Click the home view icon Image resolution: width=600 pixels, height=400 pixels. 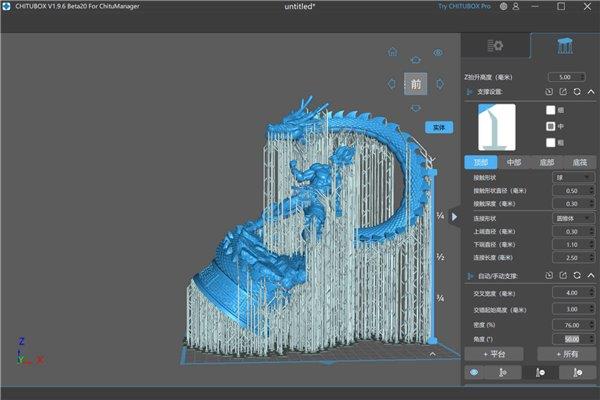393,53
